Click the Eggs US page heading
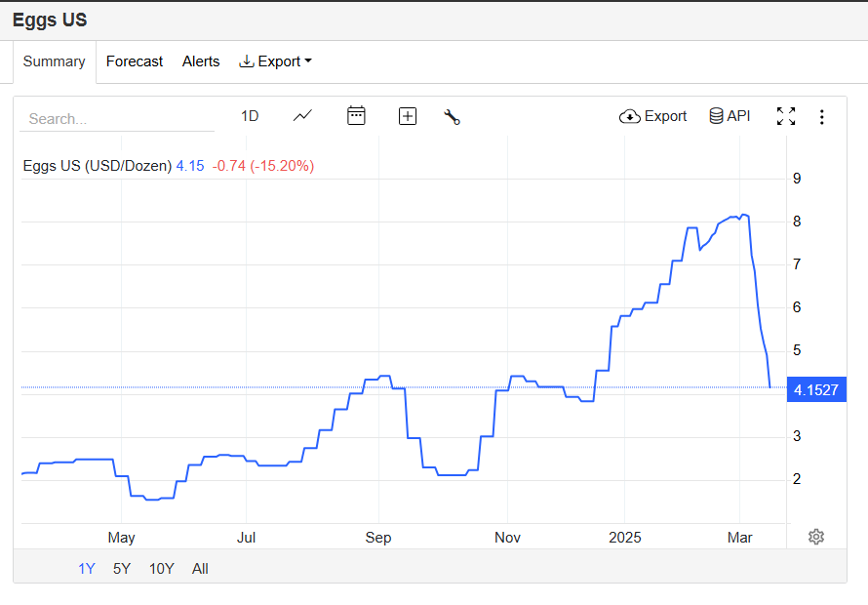 point(50,20)
